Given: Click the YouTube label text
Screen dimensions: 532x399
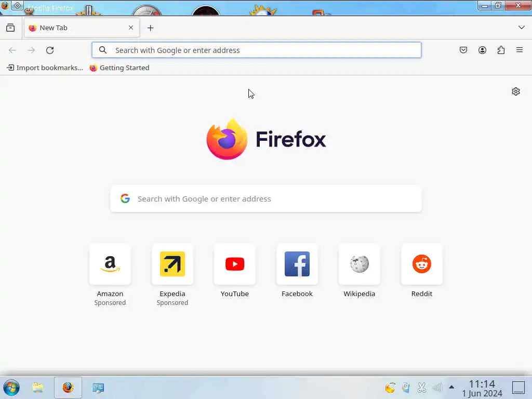Looking at the screenshot, I should (x=235, y=294).
